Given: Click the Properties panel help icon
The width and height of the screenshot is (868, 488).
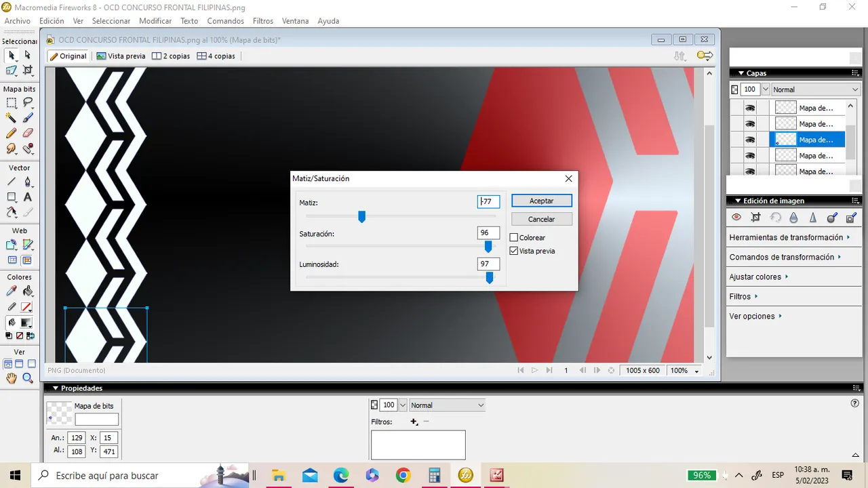Looking at the screenshot, I should [x=854, y=403].
